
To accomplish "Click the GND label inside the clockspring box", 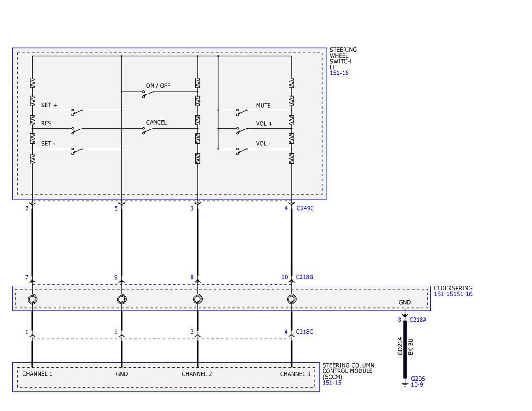I will [404, 302].
